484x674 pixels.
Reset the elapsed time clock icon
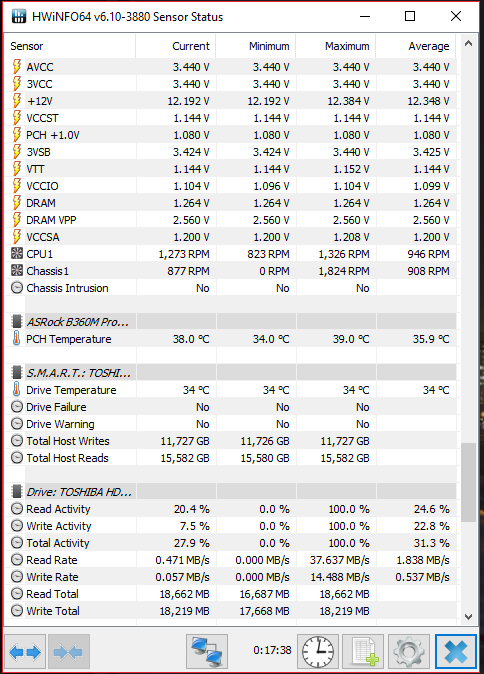point(318,652)
